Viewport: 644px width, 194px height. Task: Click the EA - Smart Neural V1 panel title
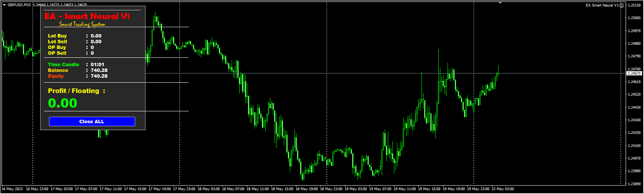coord(87,16)
